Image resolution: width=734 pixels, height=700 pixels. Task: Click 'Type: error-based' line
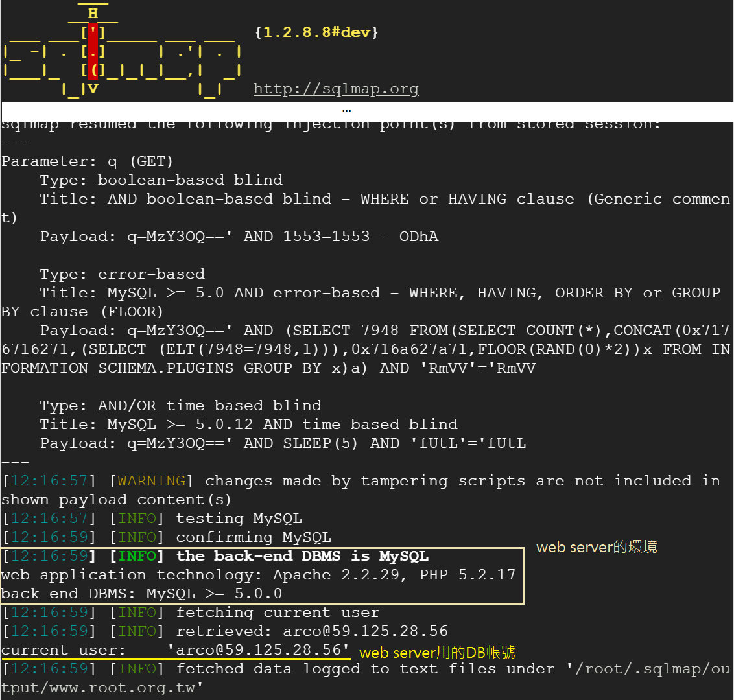tap(123, 274)
